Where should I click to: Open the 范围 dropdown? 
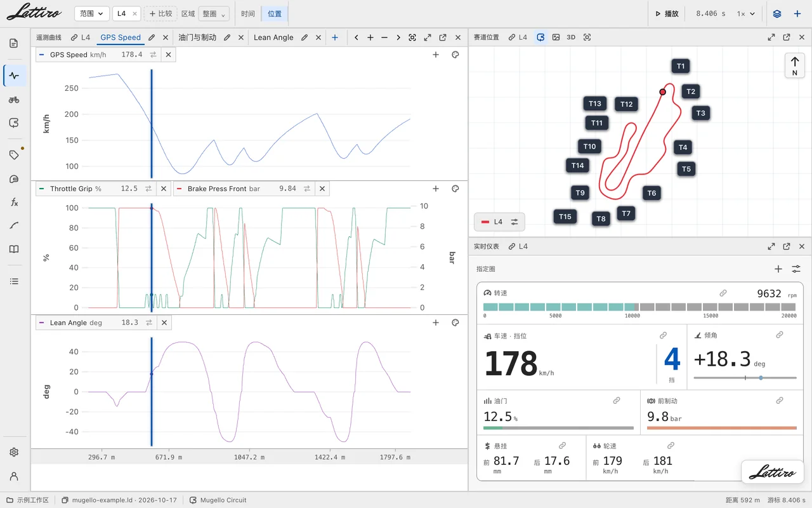(91, 13)
